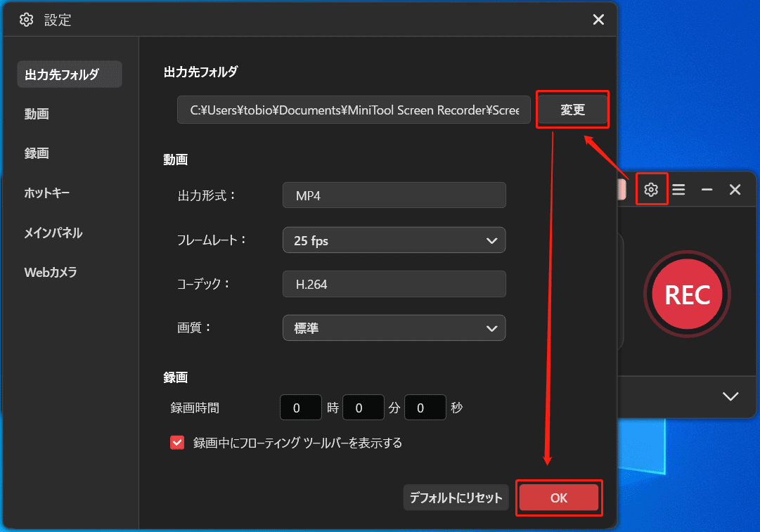Image resolution: width=760 pixels, height=532 pixels.
Task: Expand the recorder panel with the chevron
Action: (730, 396)
